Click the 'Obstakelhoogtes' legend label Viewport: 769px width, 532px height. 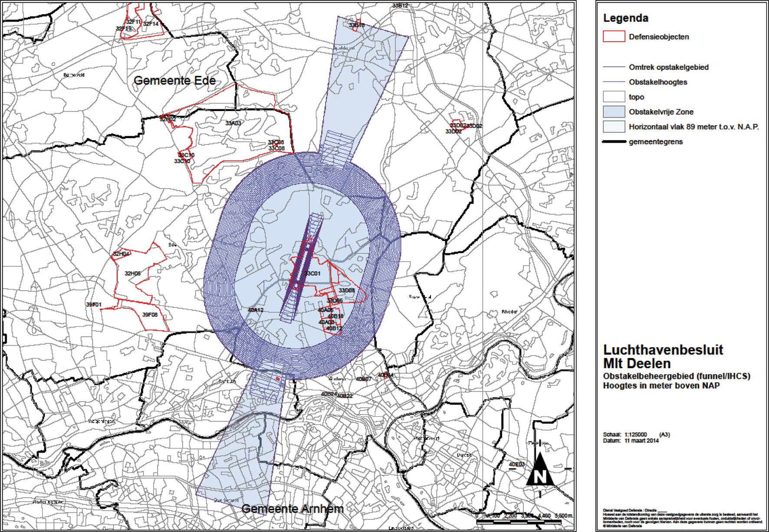pyautogui.click(x=658, y=82)
